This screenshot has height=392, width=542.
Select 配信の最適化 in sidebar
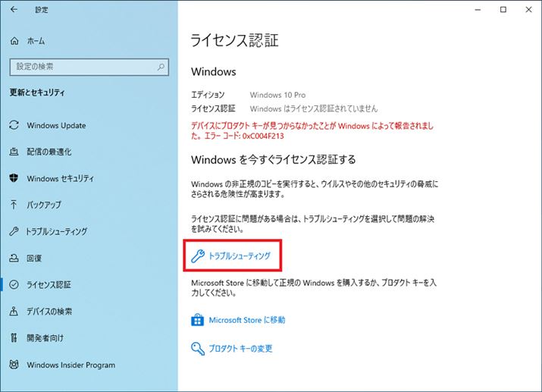49,152
